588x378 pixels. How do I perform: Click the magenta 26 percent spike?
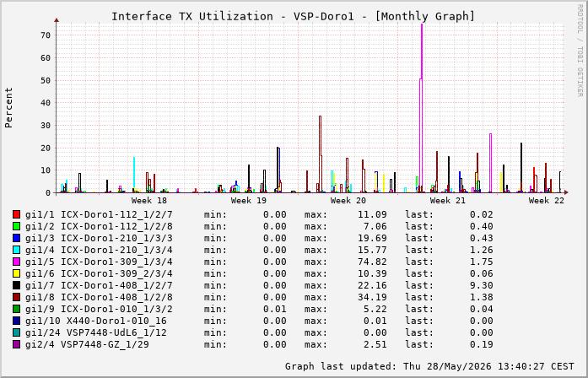coord(490,163)
